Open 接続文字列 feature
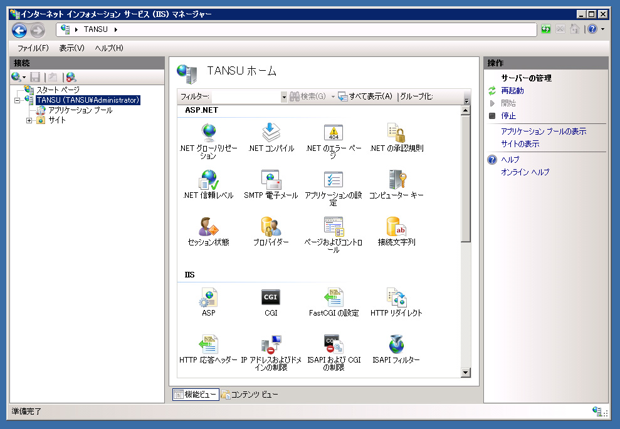Image resolution: width=620 pixels, height=429 pixels. pos(396,231)
